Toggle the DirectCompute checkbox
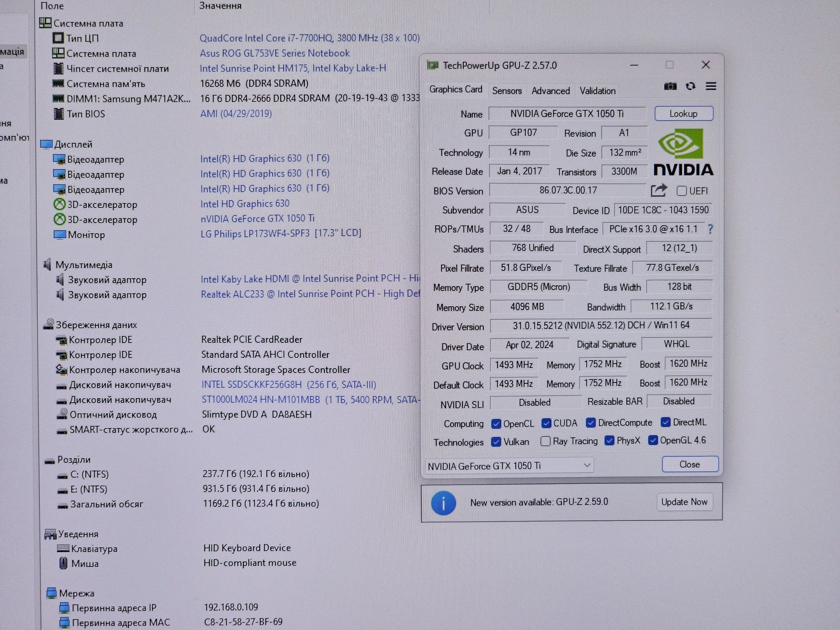 (x=591, y=423)
